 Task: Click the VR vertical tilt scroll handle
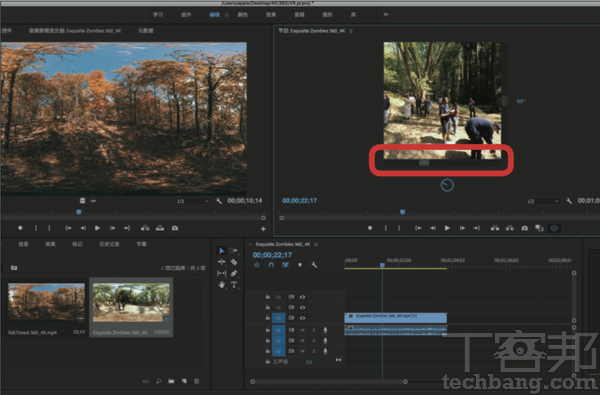click(x=504, y=101)
